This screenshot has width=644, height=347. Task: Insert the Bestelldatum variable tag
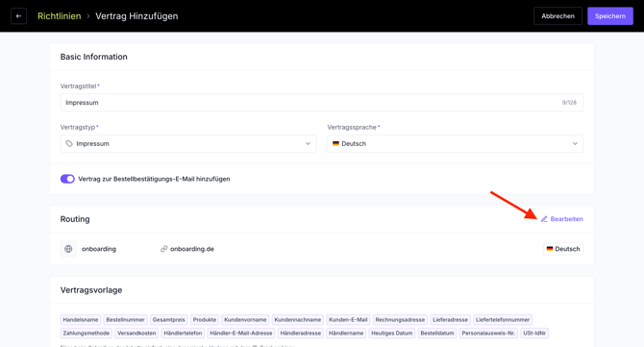(x=437, y=333)
